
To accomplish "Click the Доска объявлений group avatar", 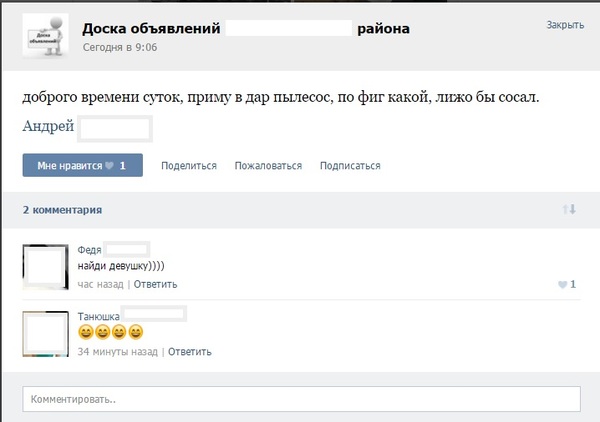I will (45, 36).
